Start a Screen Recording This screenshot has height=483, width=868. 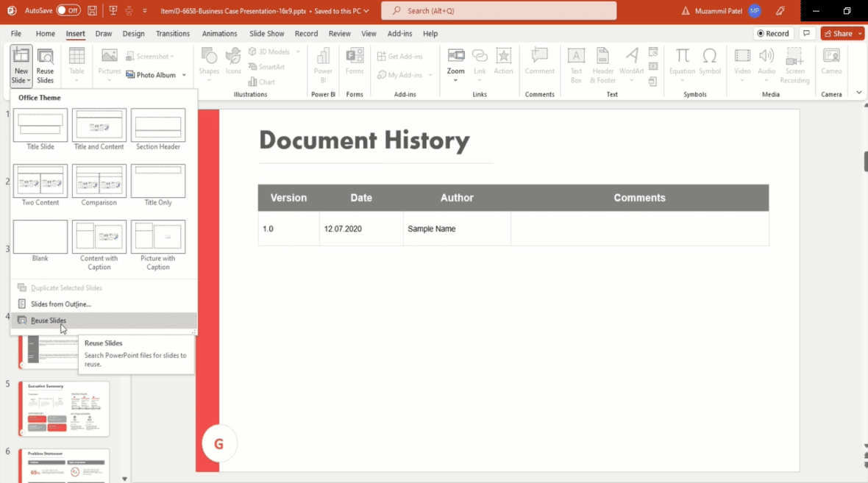tap(794, 65)
